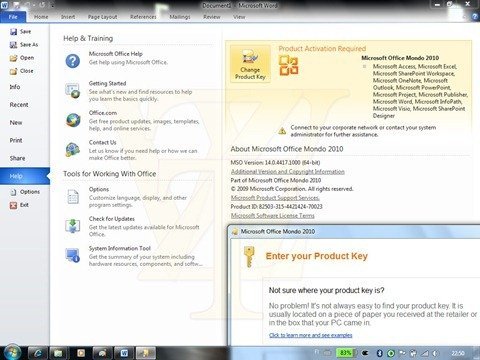This screenshot has width=480, height=360.
Task: Click the Word icon in the title bar
Action: pyautogui.click(x=5, y=5)
